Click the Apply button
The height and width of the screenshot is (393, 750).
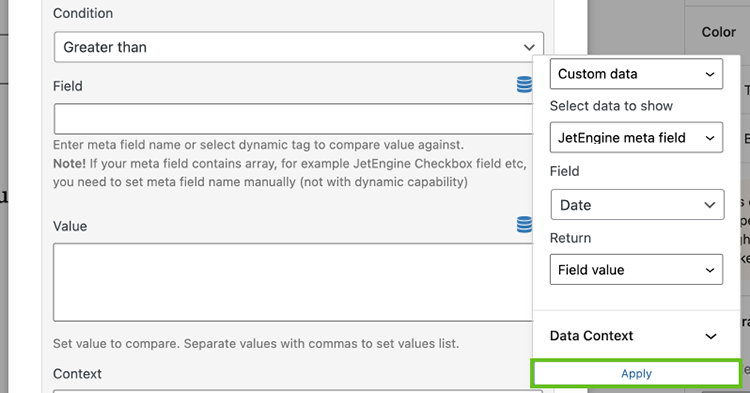click(636, 373)
